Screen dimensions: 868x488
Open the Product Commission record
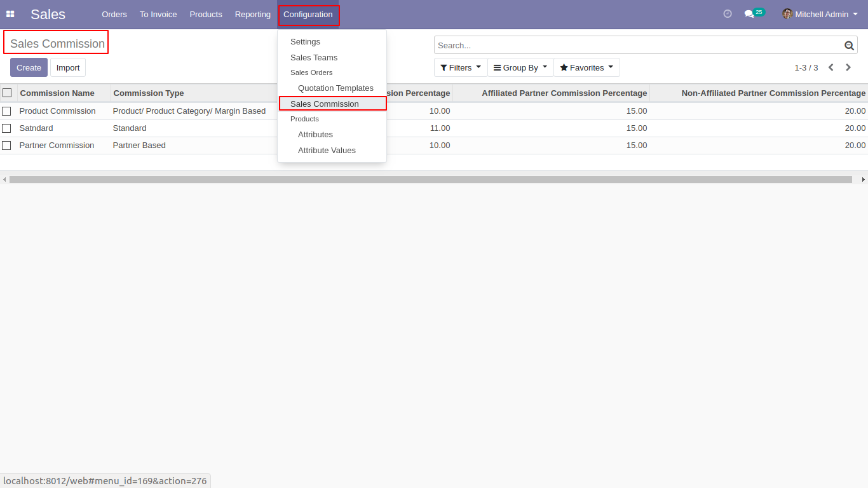[57, 111]
